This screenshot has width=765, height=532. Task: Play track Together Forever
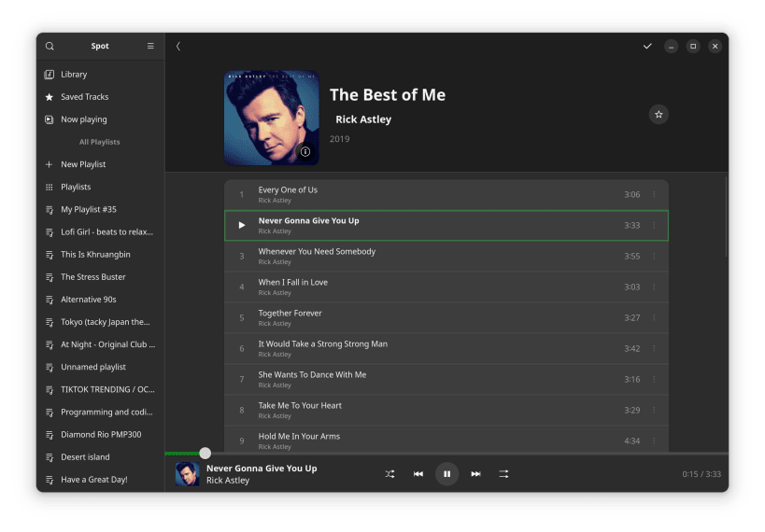coord(446,317)
